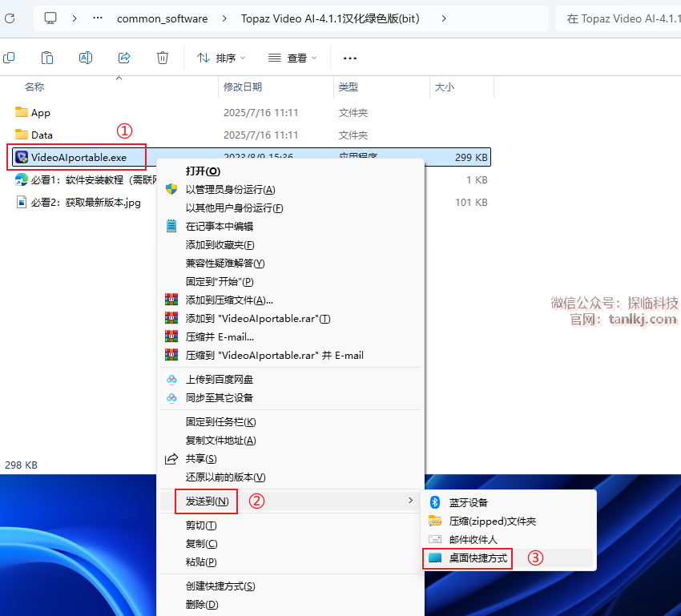Expand chevron after Topaz Video AI breadcrumb
Viewport: 681px width, 616px height.
coord(443,18)
